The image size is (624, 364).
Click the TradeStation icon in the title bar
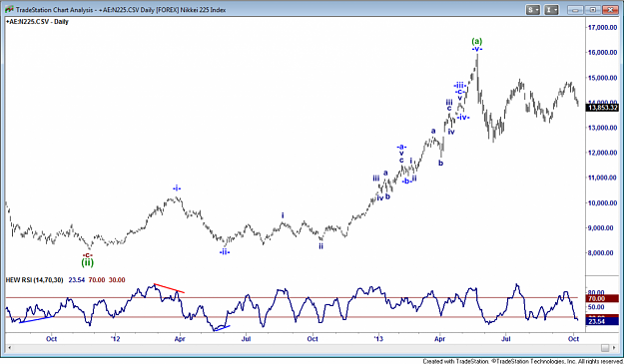coord(9,9)
